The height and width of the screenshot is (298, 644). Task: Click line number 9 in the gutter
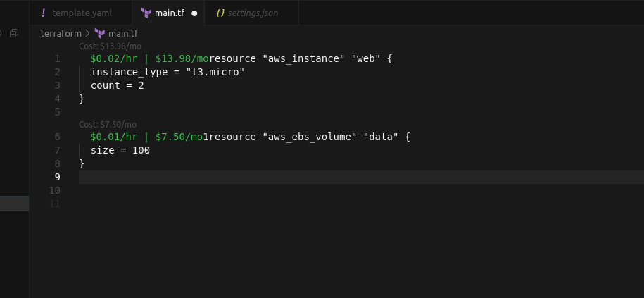57,177
